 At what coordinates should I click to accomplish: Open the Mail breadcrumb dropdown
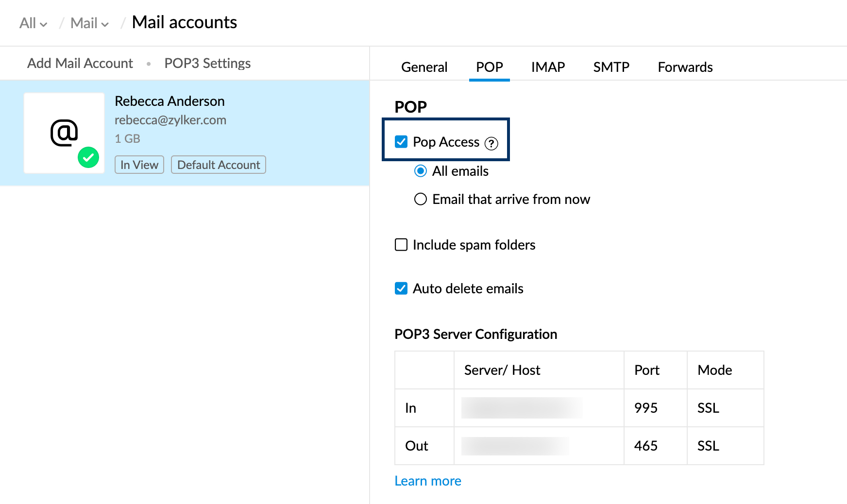(x=89, y=23)
